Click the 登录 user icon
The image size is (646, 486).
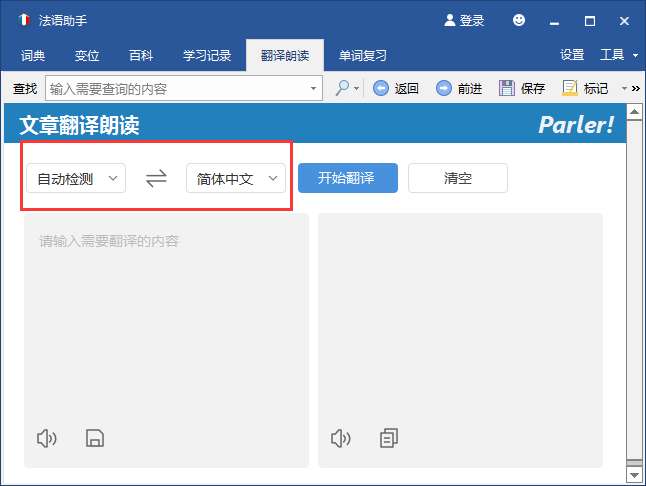tap(449, 20)
